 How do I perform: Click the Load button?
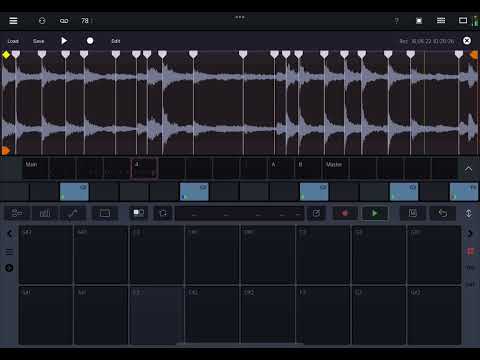coord(13,41)
